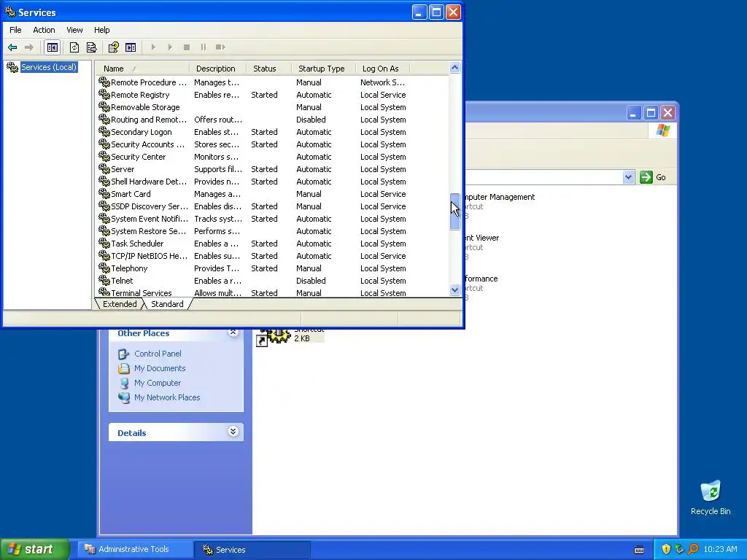Screen dimensions: 747x560
Task: Click the Refresh toolbar icon in Services
Action: pyautogui.click(x=74, y=47)
